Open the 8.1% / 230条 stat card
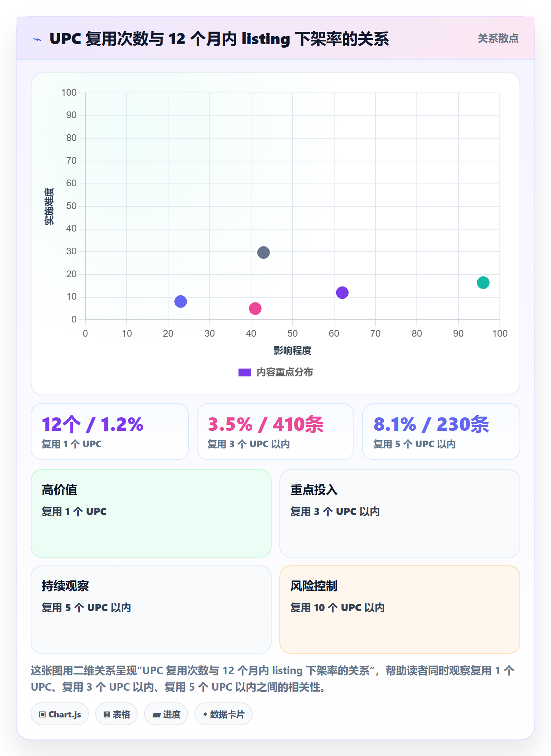Image resolution: width=551 pixels, height=756 pixels. tap(441, 432)
